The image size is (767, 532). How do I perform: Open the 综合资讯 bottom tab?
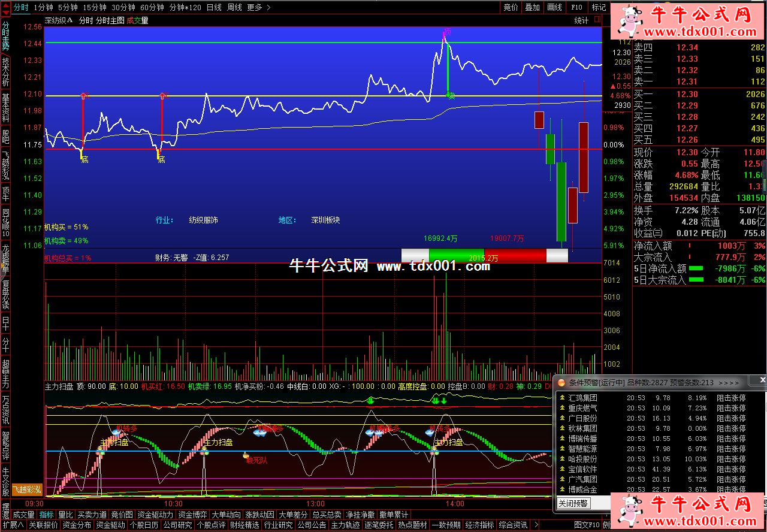[513, 525]
